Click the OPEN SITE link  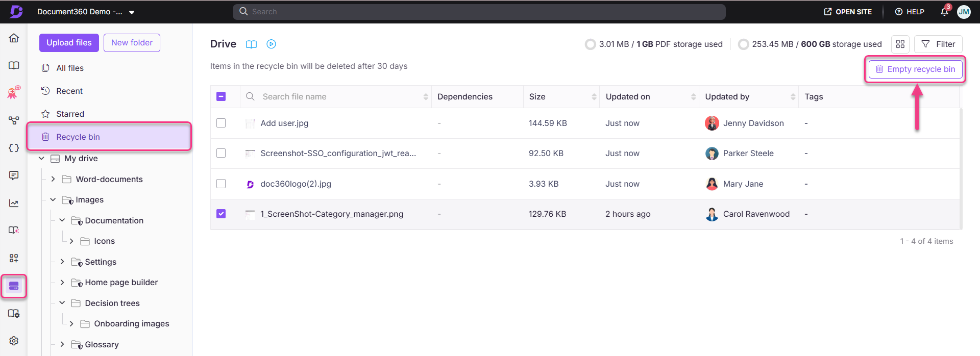tap(848, 12)
